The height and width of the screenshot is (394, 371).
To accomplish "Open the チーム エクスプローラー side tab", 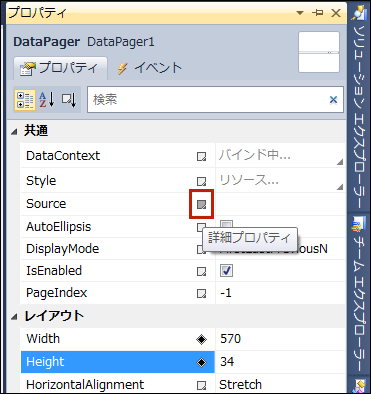I will click(359, 295).
